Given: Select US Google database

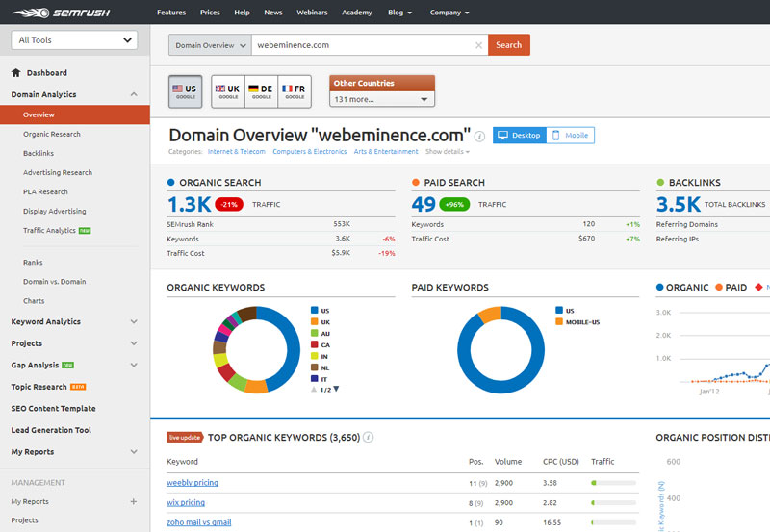Looking at the screenshot, I should click(185, 91).
